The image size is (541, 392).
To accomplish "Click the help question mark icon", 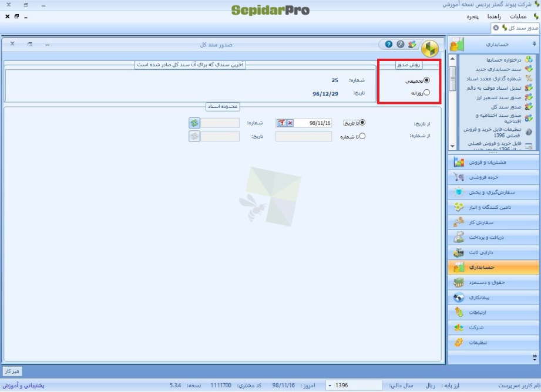I will 388,44.
